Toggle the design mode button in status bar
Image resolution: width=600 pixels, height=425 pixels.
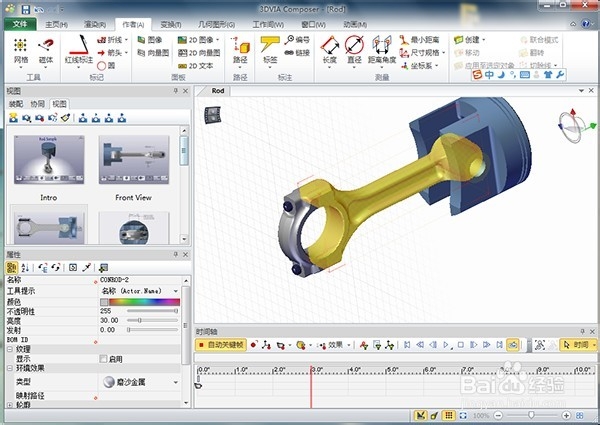pos(420,415)
